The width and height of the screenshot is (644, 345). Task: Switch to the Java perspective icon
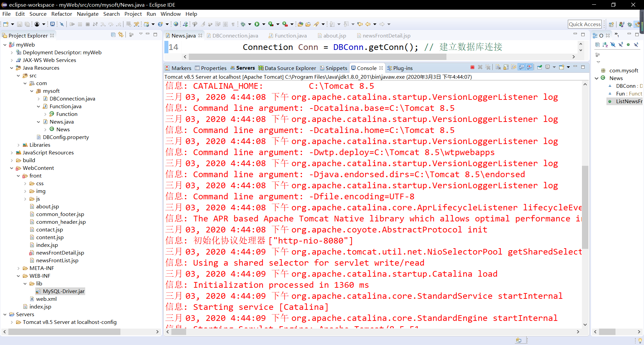(x=621, y=24)
